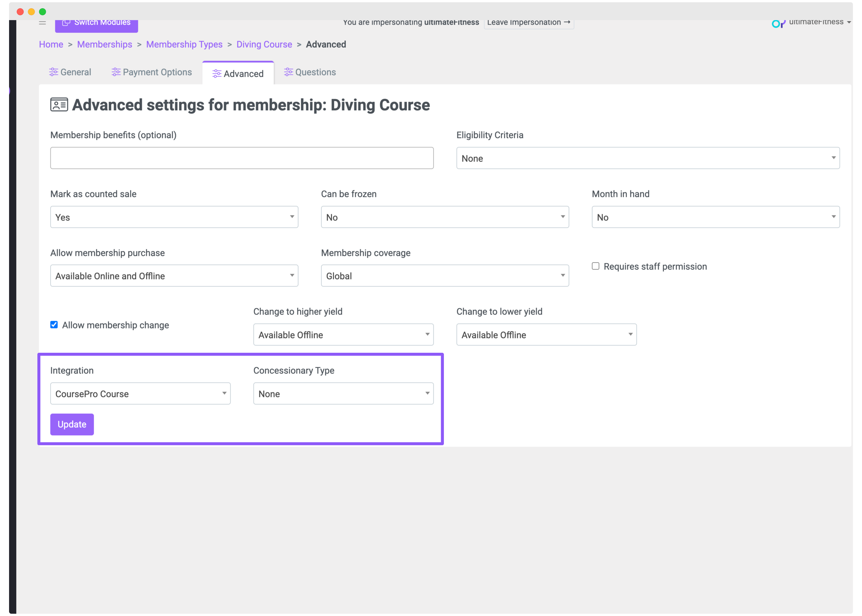Click the membership card icon beside heading
The image size is (862, 616).
tap(59, 105)
